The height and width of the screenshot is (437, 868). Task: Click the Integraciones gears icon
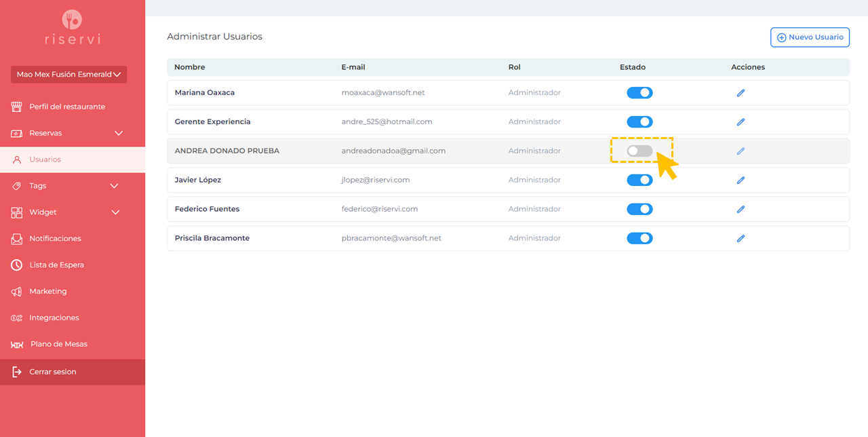tap(17, 318)
